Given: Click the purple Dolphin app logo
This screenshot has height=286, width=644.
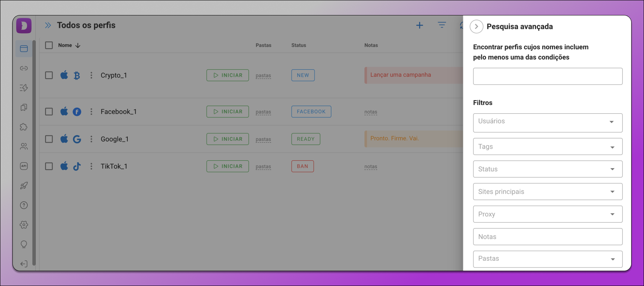Looking at the screenshot, I should [24, 26].
